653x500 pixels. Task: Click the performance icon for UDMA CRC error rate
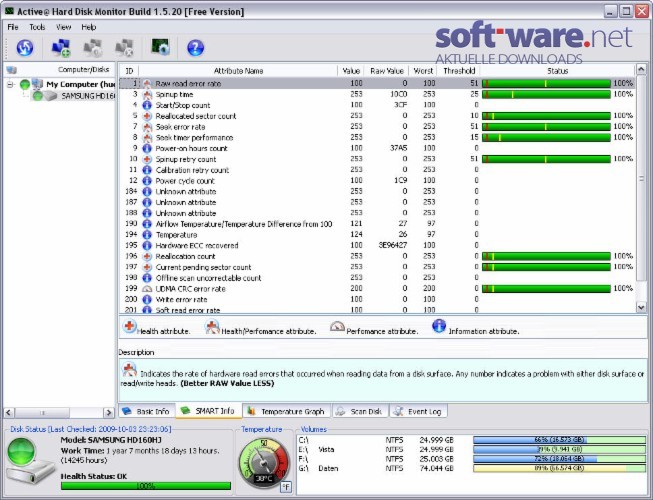[147, 289]
